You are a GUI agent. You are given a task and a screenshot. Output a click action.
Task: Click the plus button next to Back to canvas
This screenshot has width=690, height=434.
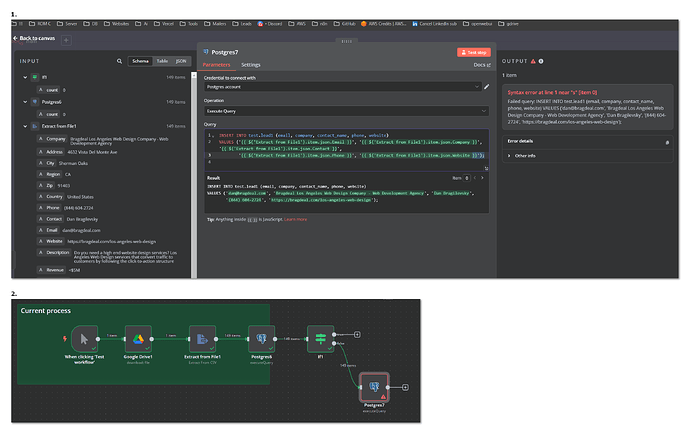click(66, 40)
